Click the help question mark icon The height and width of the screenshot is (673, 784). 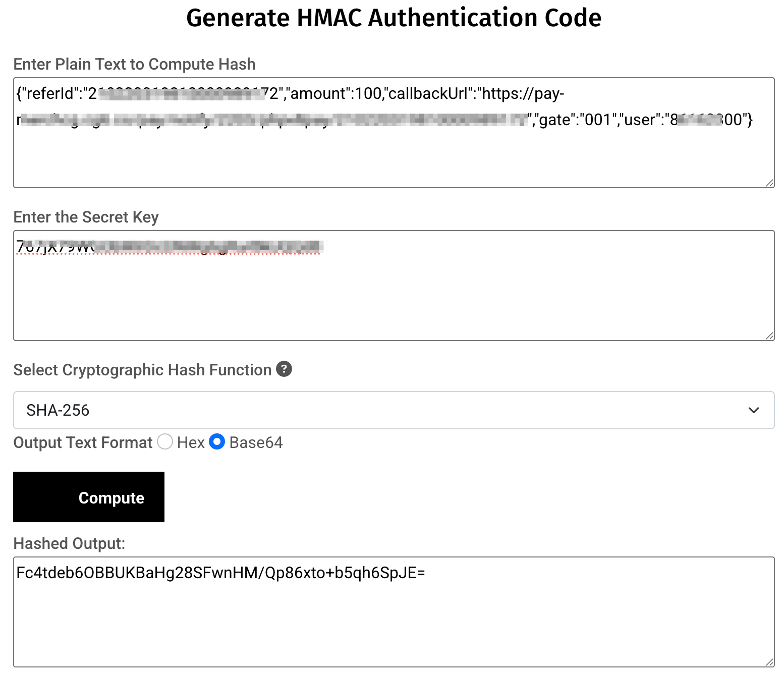click(284, 369)
